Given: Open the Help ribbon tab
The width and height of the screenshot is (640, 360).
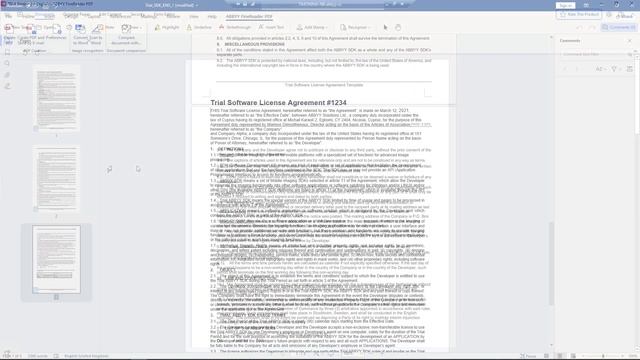Looking at the screenshot, I should click(212, 17).
